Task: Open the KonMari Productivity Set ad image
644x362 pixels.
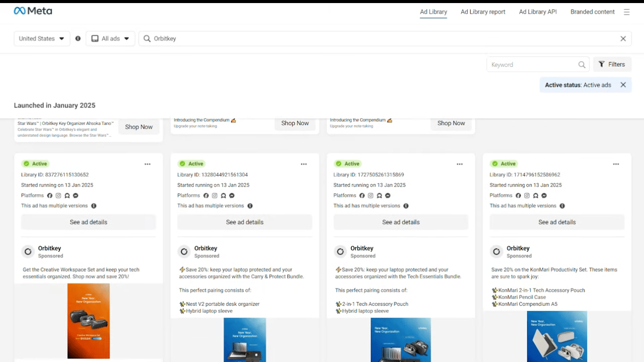Action: [557, 337]
